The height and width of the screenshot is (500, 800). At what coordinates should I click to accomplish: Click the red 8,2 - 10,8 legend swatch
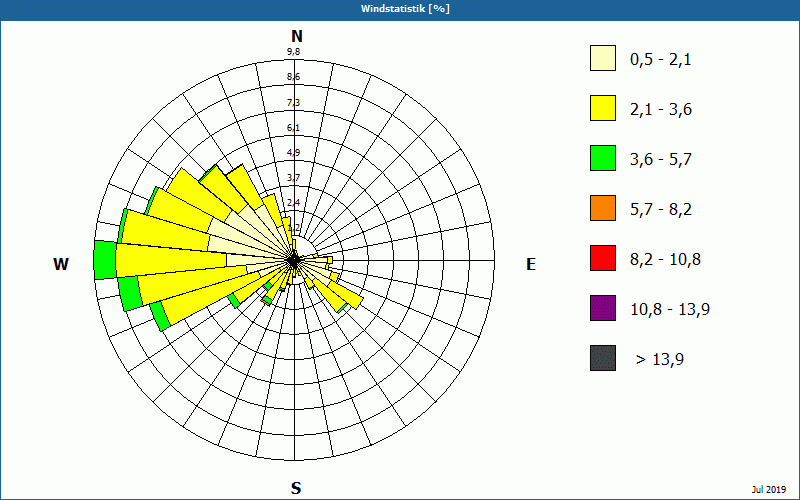[x=603, y=258]
